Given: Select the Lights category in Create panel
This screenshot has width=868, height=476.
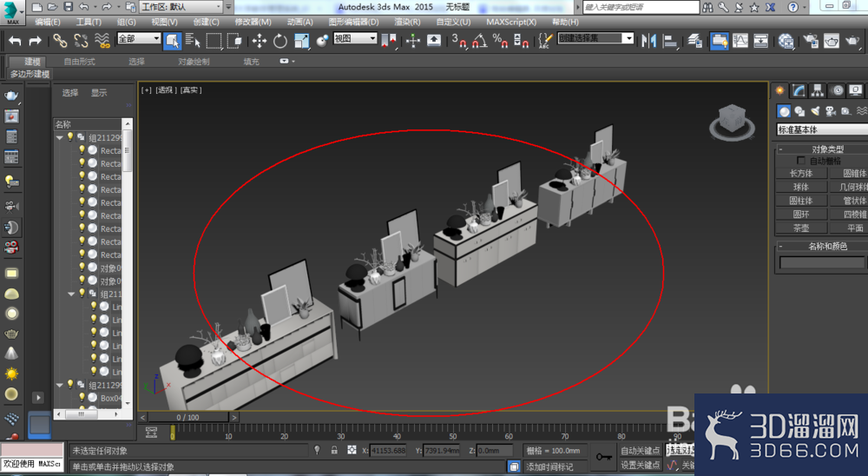Looking at the screenshot, I should (x=815, y=111).
